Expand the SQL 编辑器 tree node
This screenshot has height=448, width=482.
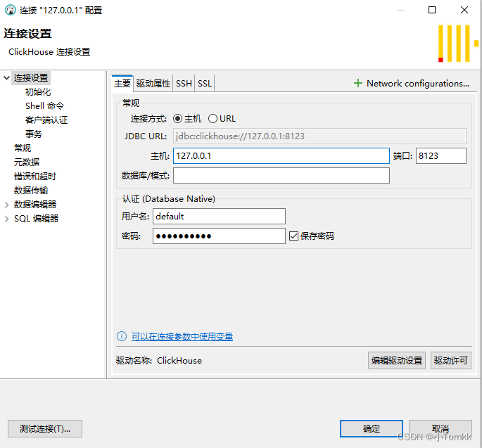pyautogui.click(x=7, y=219)
